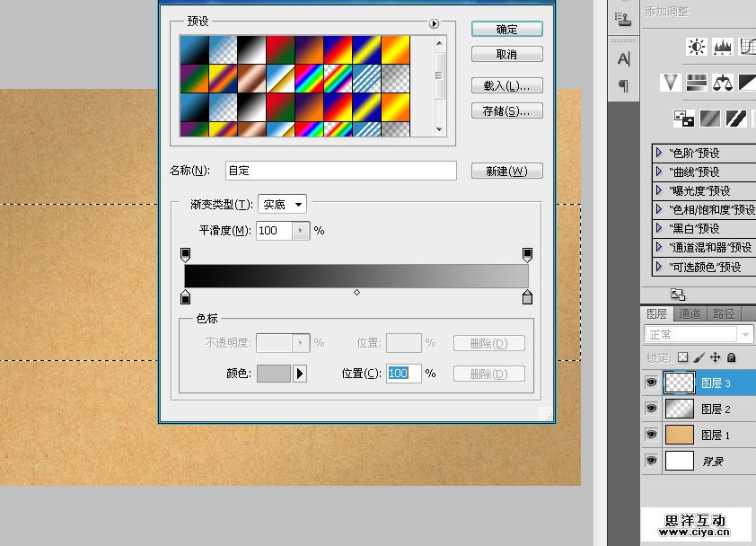The width and height of the screenshot is (756, 546).
Task: Hide the 背景 layer
Action: [652, 461]
